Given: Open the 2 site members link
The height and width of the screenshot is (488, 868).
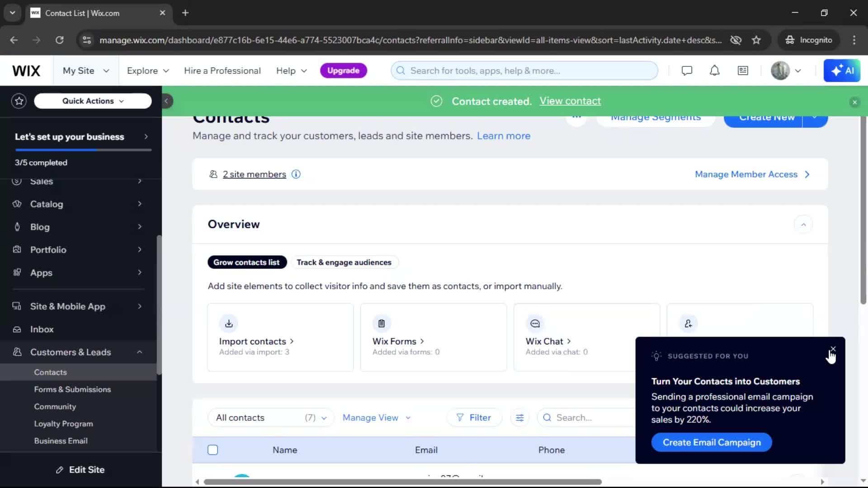Looking at the screenshot, I should click(x=254, y=174).
